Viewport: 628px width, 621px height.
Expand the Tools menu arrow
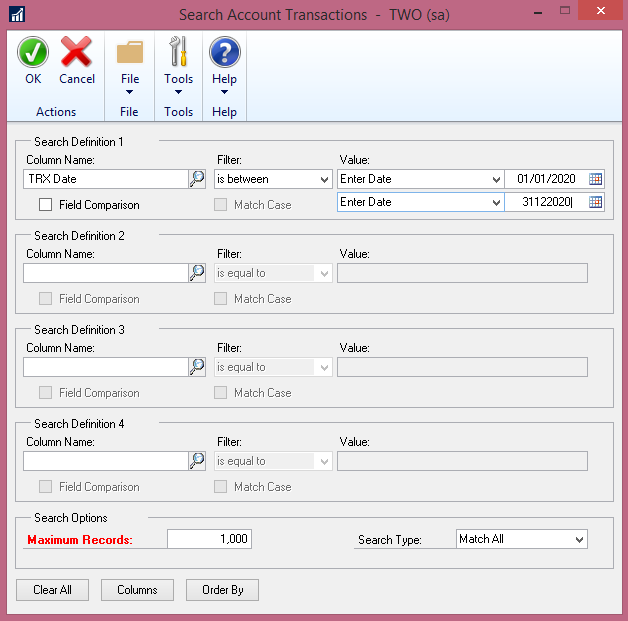(x=178, y=92)
